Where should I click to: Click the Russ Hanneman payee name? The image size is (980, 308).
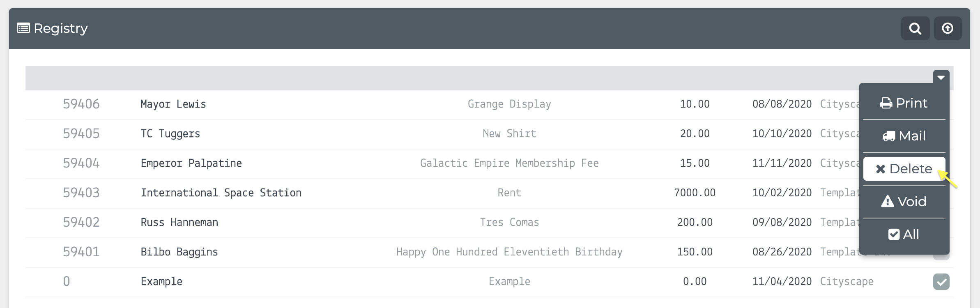click(x=179, y=223)
